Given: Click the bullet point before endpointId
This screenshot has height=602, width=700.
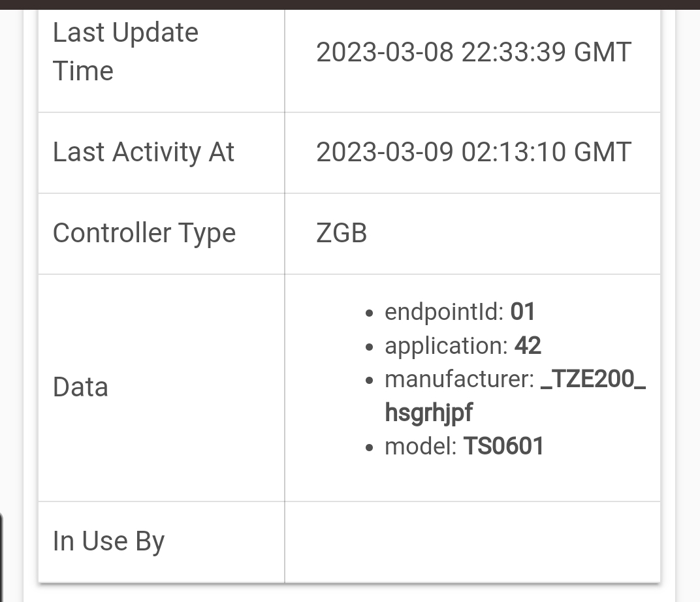Looking at the screenshot, I should pyautogui.click(x=370, y=313).
